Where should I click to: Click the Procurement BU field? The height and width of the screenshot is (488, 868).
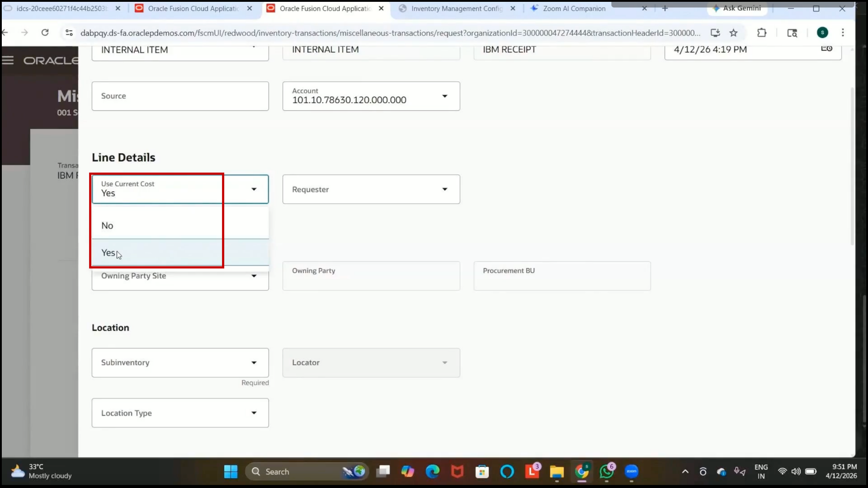(562, 276)
